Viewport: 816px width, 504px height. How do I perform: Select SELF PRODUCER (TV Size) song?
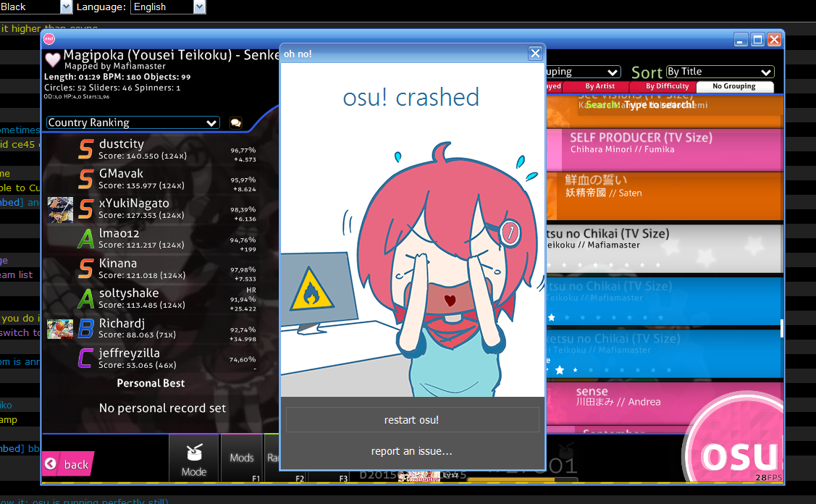664,150
